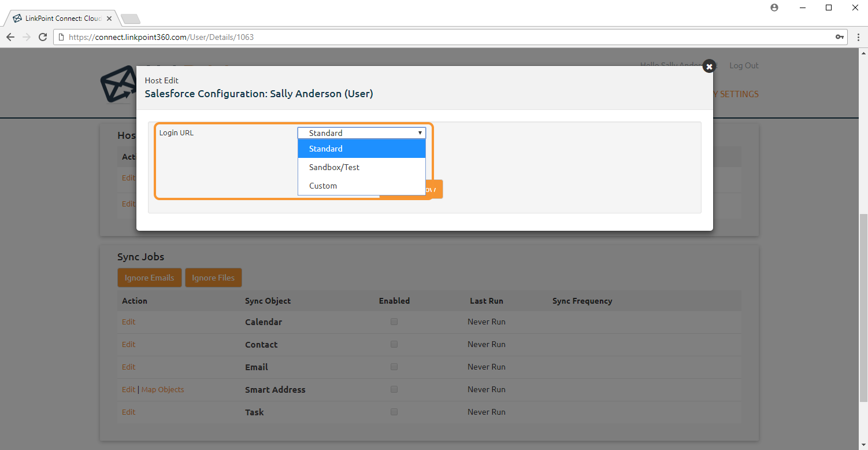
Task: Click the Enabled column header
Action: coord(394,301)
